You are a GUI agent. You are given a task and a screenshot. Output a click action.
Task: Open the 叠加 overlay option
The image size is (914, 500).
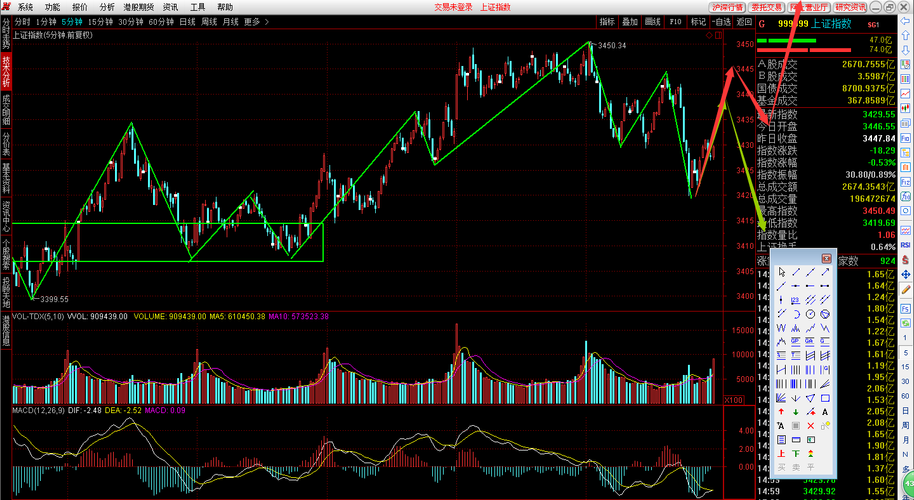tap(630, 22)
